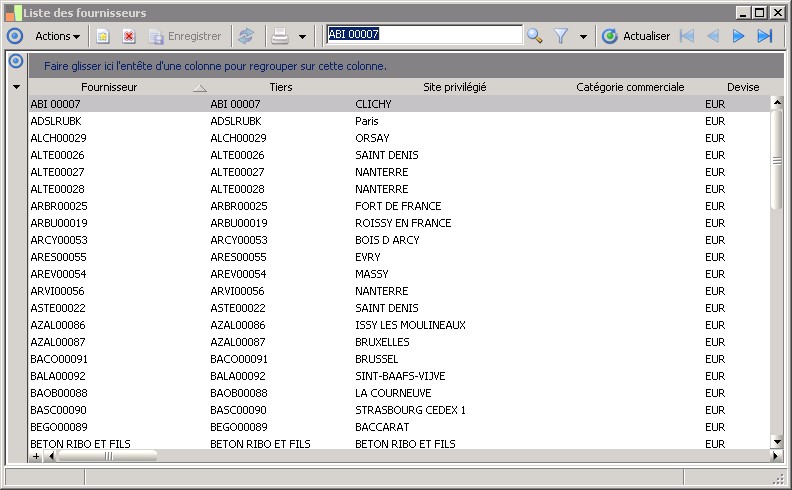Click the round blue icon beside Actions
This screenshot has width=792, height=490.
pos(15,36)
